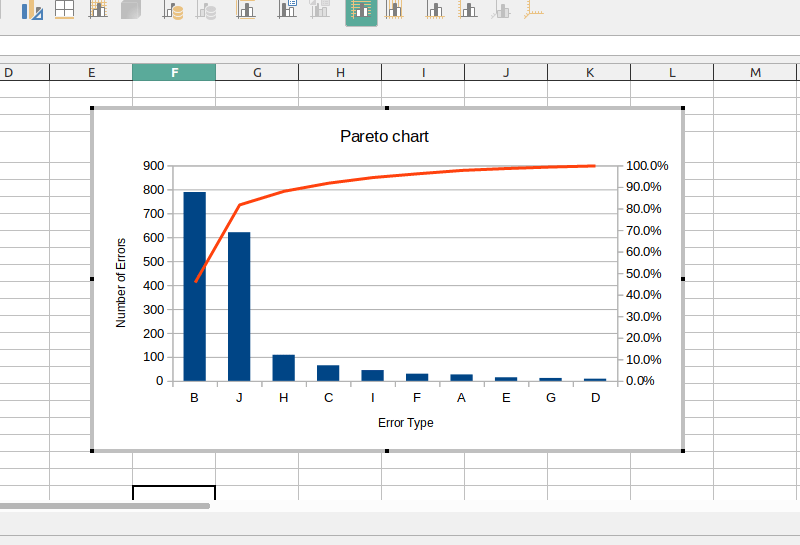Click the greyed Z Axis icon

coord(501,10)
